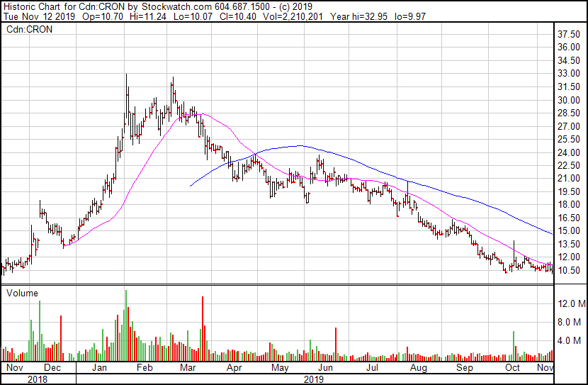Click the '21.00' price axis label

tap(569, 178)
